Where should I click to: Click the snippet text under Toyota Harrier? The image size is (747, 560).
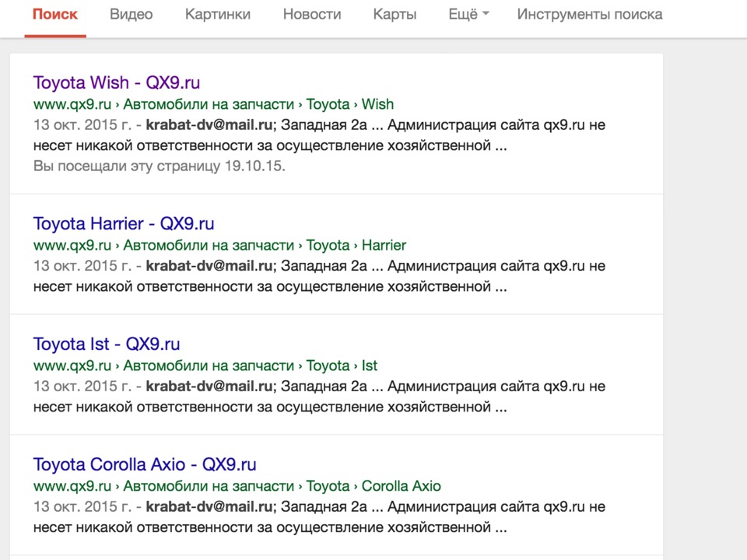coord(319,275)
